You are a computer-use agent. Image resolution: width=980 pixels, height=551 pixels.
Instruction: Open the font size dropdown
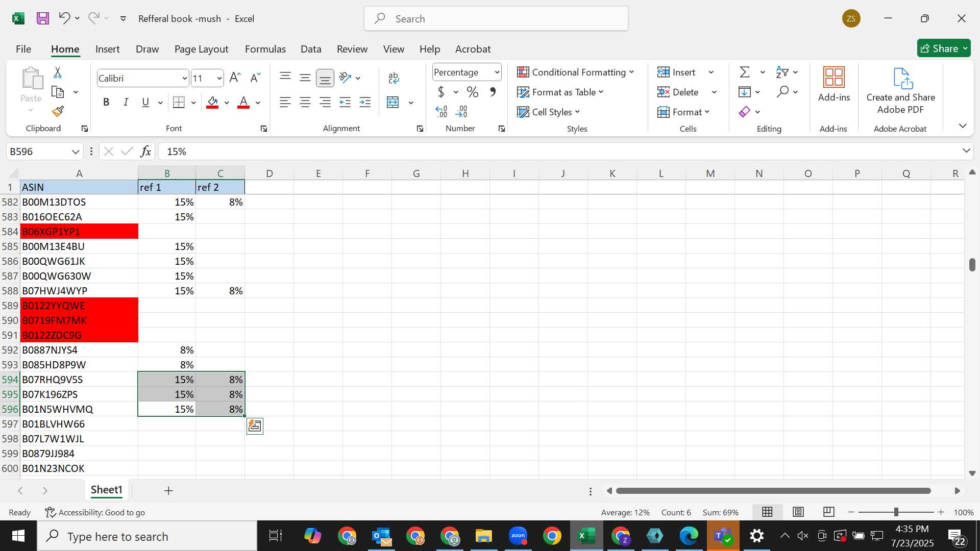pos(219,79)
